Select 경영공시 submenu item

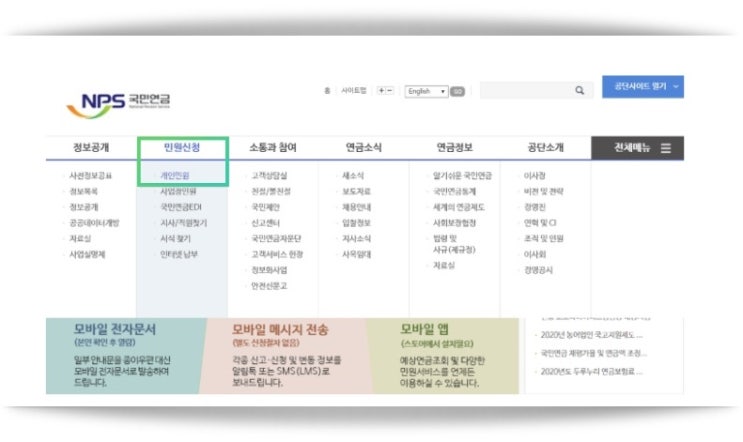538,270
